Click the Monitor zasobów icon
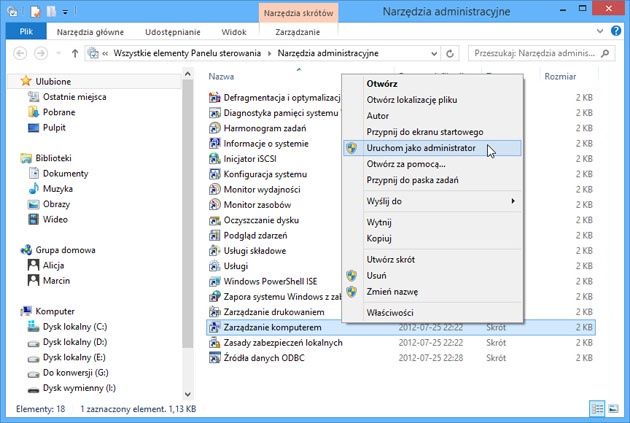Viewport: 630px width, 423px height. point(215,204)
